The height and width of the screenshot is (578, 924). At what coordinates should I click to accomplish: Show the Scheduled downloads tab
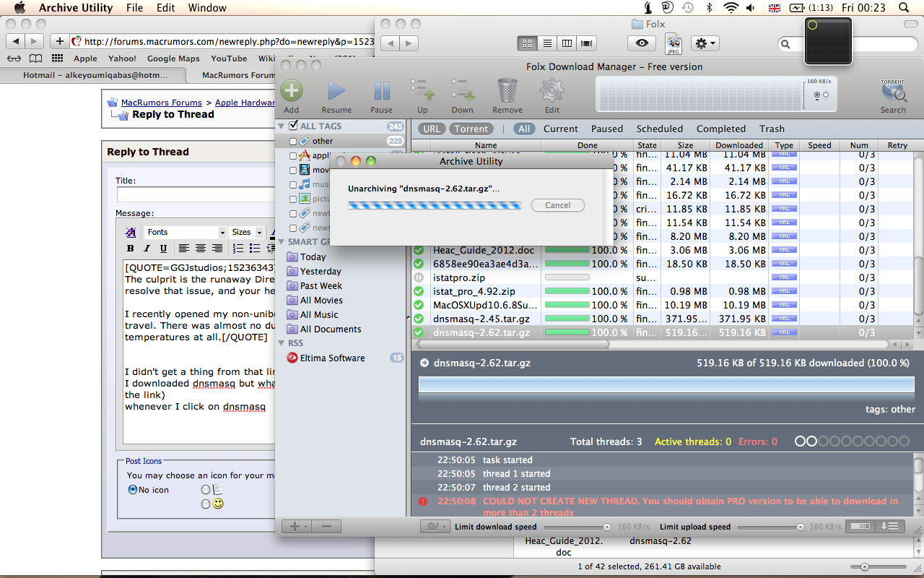coord(660,129)
